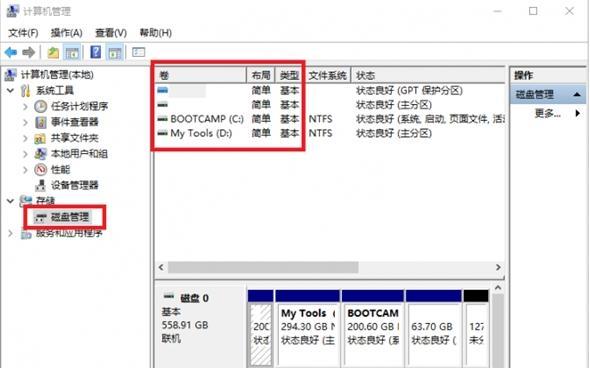The image size is (590, 368).
Task: Open the 文件(F) menu
Action: 23,33
